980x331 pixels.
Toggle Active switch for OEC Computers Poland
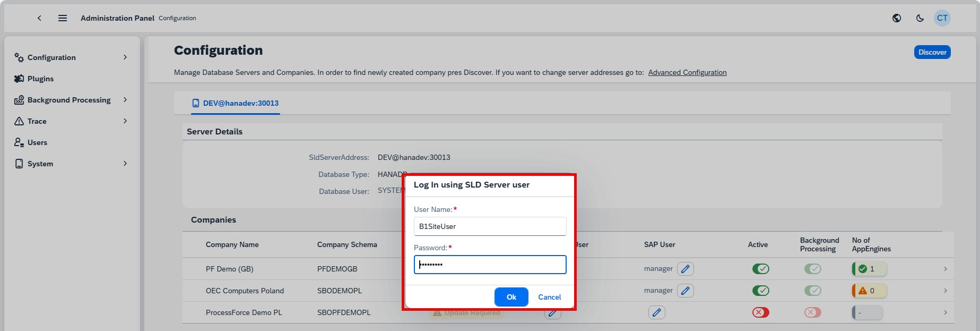click(x=761, y=291)
